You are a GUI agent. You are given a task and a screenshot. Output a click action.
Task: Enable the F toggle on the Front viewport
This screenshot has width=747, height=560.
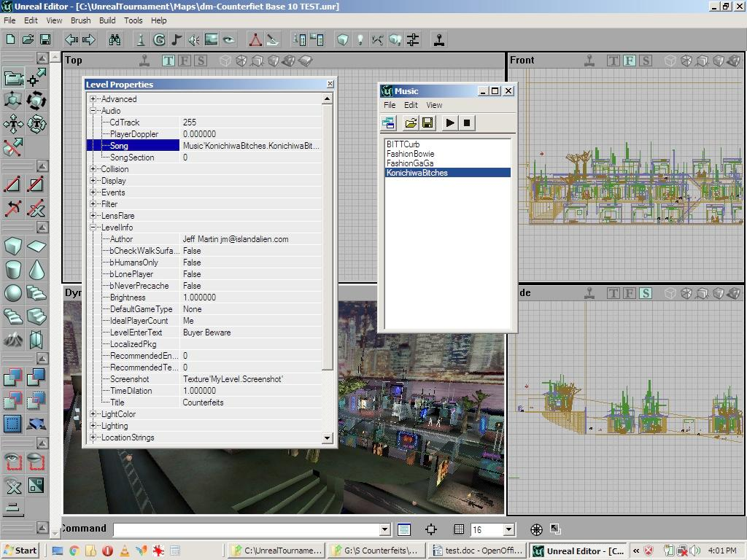click(630, 61)
